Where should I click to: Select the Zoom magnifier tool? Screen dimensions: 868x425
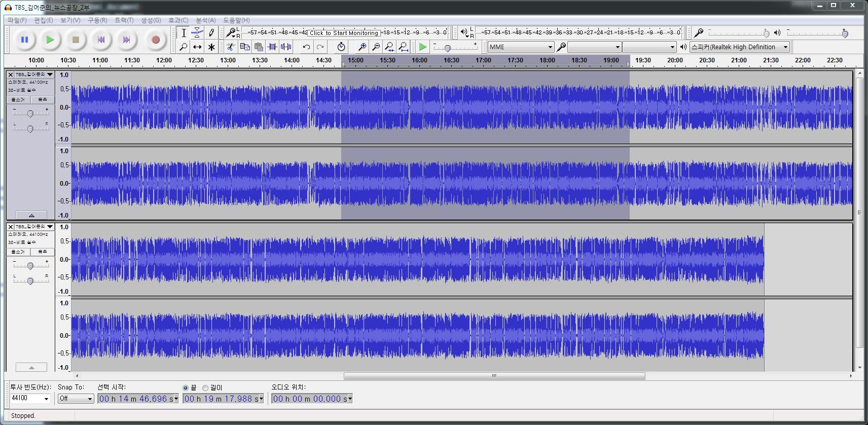point(184,47)
